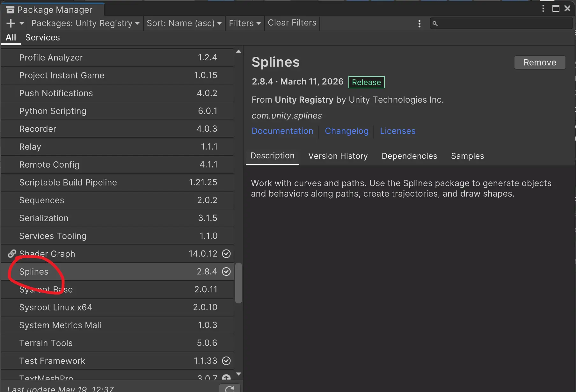Select the Splines package row
Viewport: 576px width, 392px height.
[117, 272]
